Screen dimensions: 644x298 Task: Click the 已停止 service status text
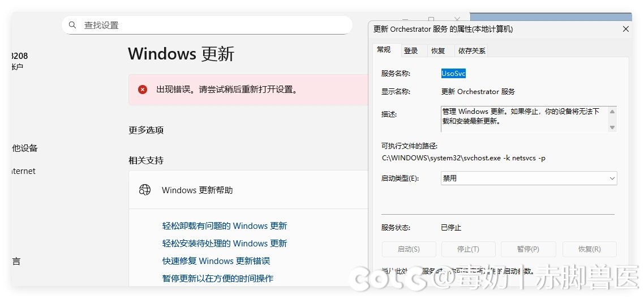pyautogui.click(x=451, y=227)
